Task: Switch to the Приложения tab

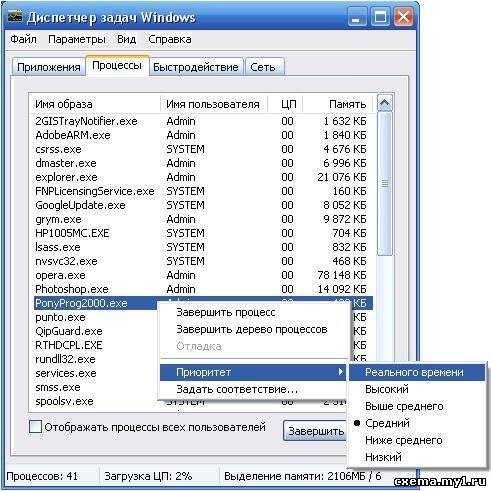Action: pos(49,67)
